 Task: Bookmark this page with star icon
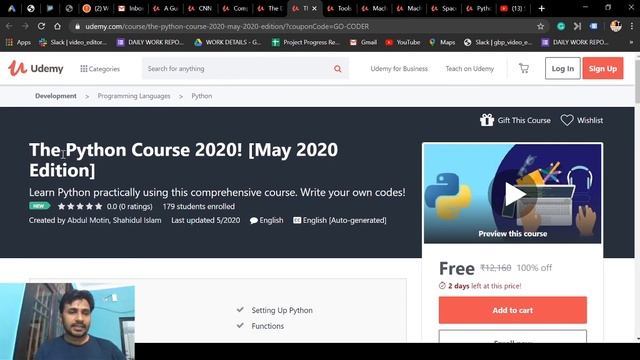point(540,27)
